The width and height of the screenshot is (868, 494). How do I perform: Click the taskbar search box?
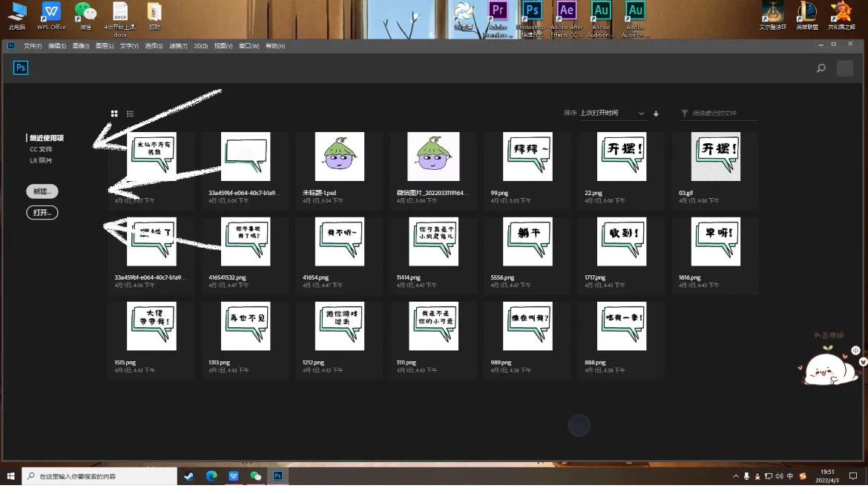(99, 476)
